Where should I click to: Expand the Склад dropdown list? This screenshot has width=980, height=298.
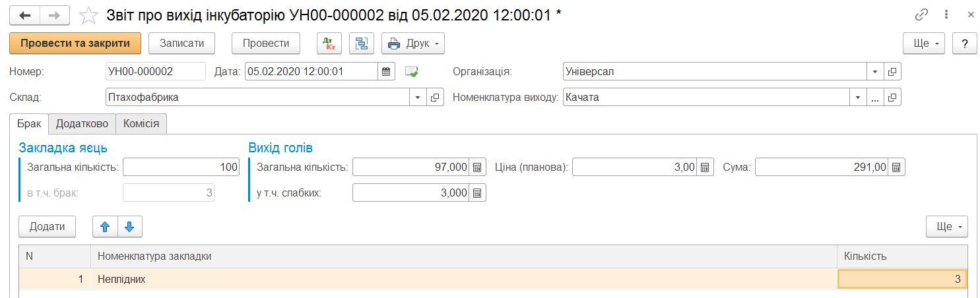[x=418, y=98]
